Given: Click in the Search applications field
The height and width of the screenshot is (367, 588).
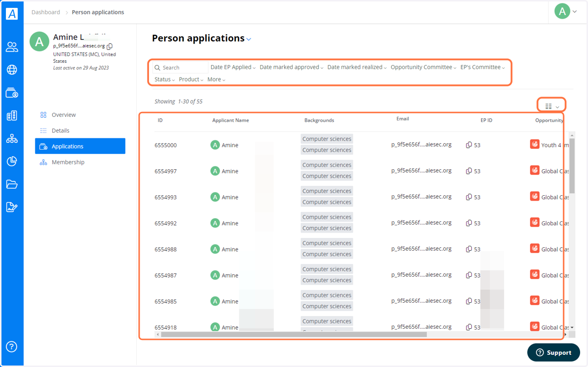Looking at the screenshot, I should 180,68.
